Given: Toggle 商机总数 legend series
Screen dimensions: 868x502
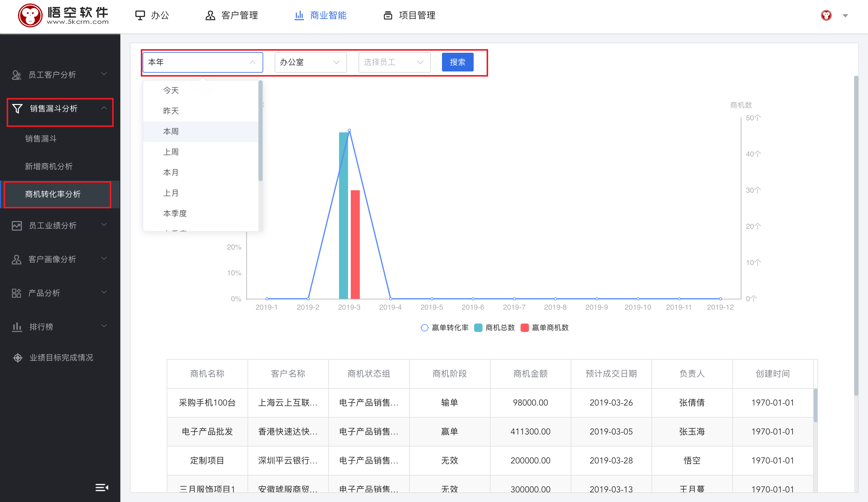Looking at the screenshot, I should (x=494, y=328).
